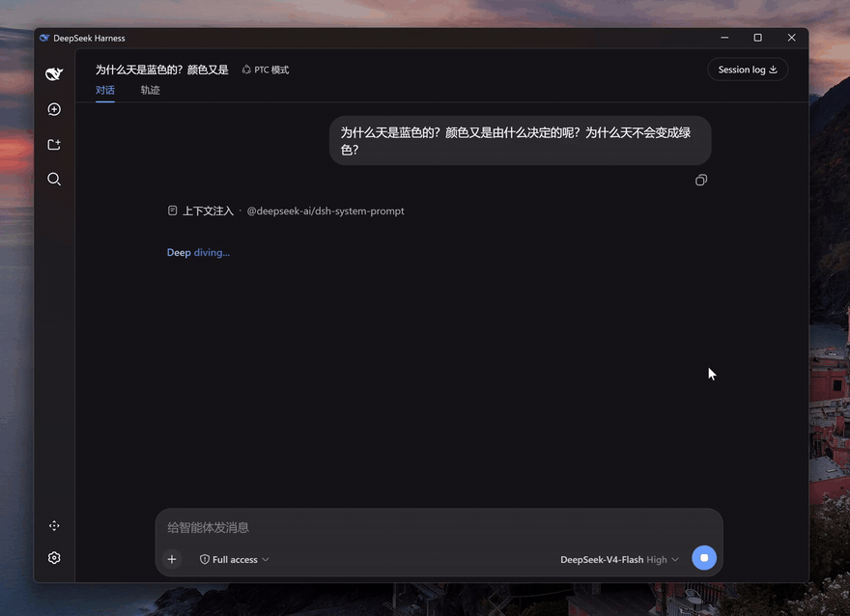Click the conversation title 为什么天是蓝色的
Image resolution: width=850 pixels, height=616 pixels.
pos(161,70)
